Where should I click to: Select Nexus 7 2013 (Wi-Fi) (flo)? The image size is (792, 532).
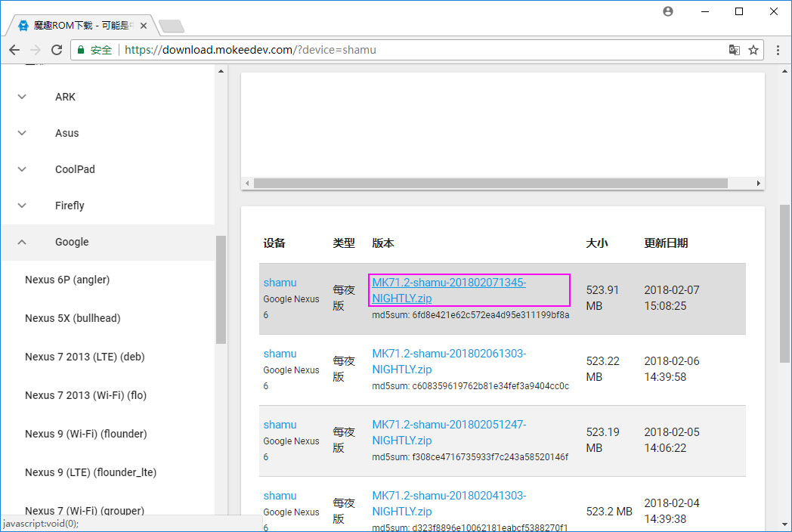86,395
